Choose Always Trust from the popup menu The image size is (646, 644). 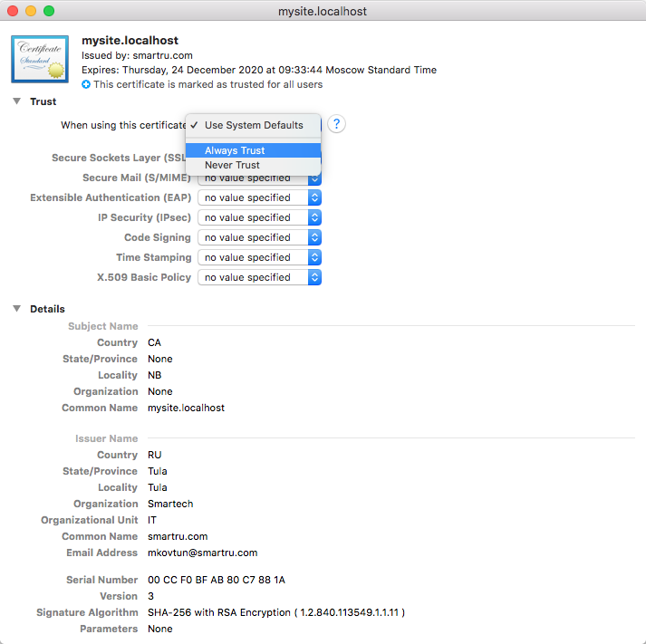pyautogui.click(x=253, y=150)
